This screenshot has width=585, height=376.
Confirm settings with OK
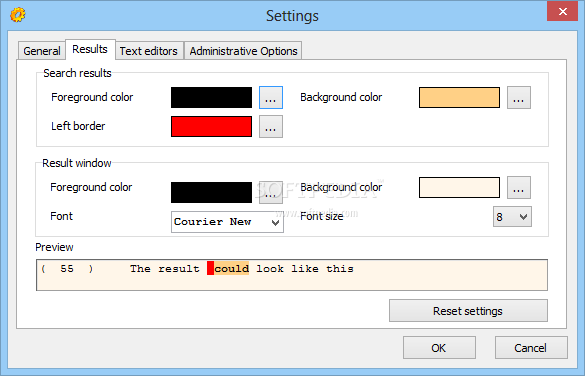tap(439, 348)
